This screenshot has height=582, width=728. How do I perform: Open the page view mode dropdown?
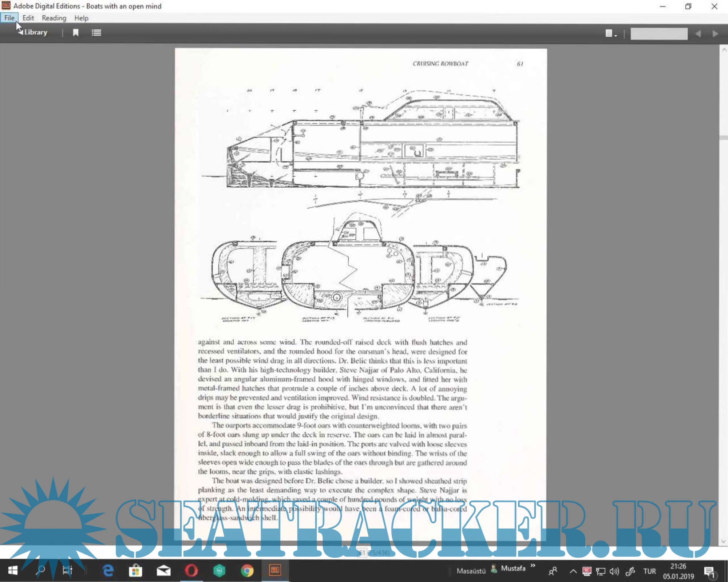click(611, 34)
